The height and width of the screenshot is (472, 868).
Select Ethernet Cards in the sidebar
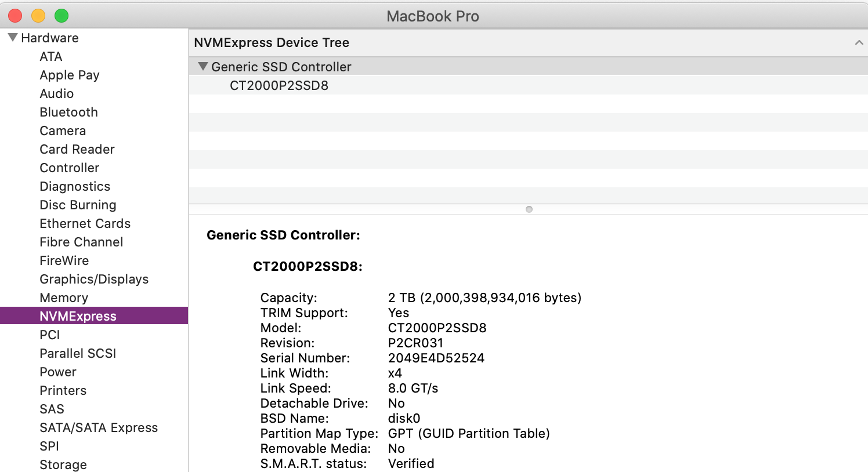(x=85, y=223)
